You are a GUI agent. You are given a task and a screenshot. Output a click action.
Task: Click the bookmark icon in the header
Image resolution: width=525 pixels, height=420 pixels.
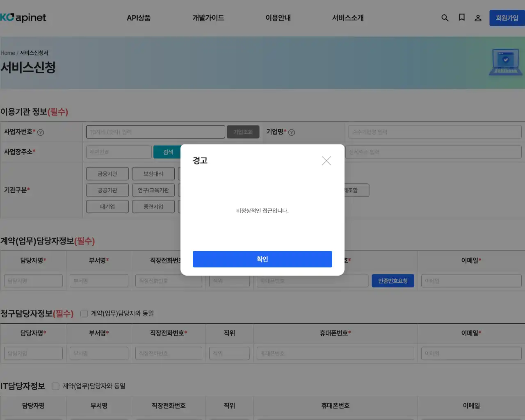tap(462, 18)
